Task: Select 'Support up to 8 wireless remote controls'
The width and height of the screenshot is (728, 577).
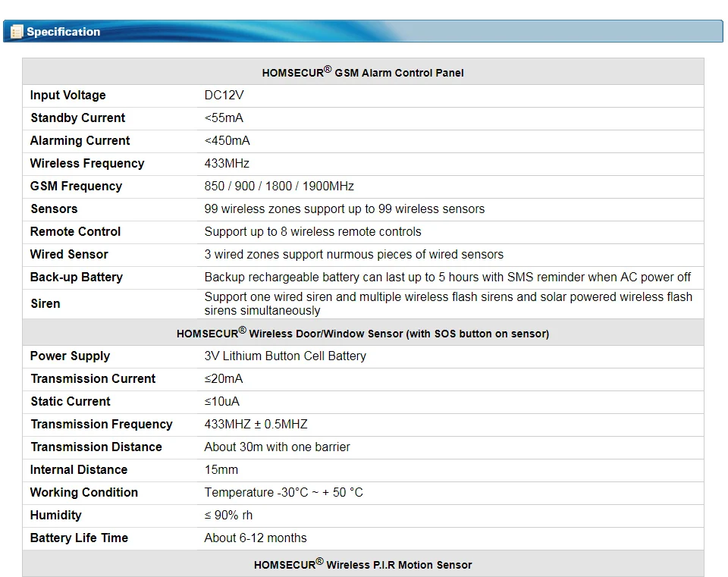Action: 313,232
